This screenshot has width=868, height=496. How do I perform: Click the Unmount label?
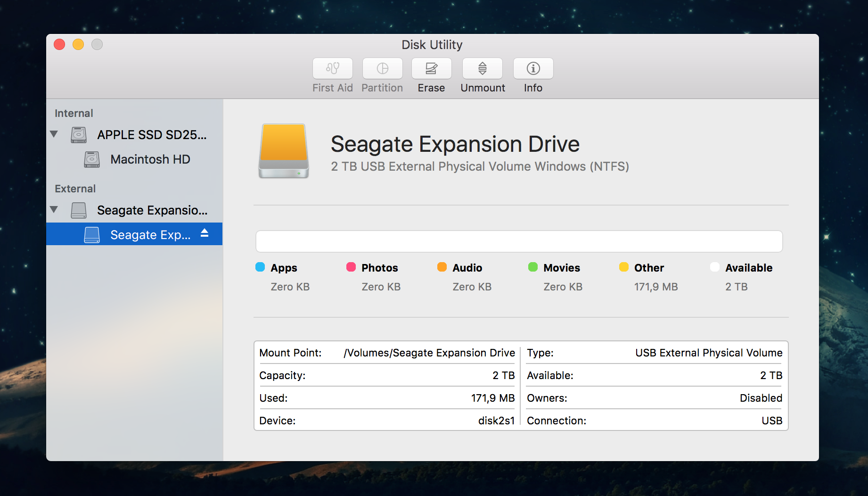(483, 88)
